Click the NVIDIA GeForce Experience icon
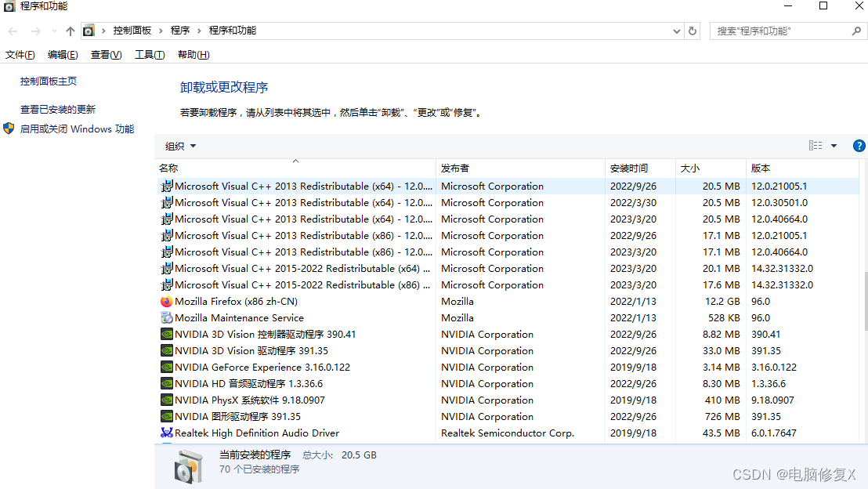The image size is (868, 489). (x=166, y=368)
